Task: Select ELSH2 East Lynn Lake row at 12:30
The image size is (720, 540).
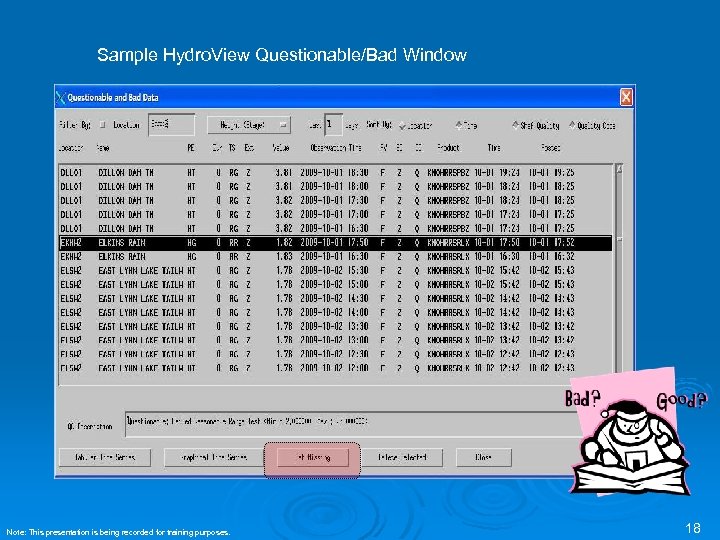Action: (336, 354)
